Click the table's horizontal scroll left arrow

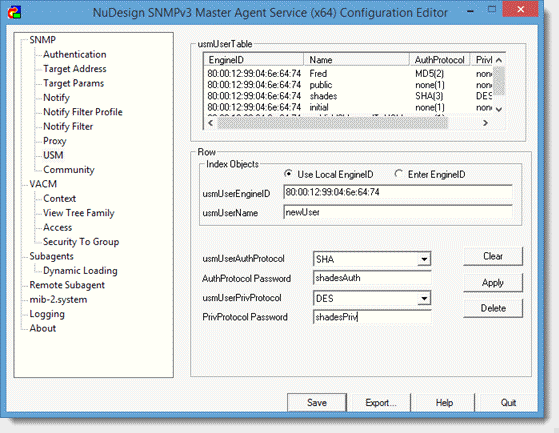[210, 123]
